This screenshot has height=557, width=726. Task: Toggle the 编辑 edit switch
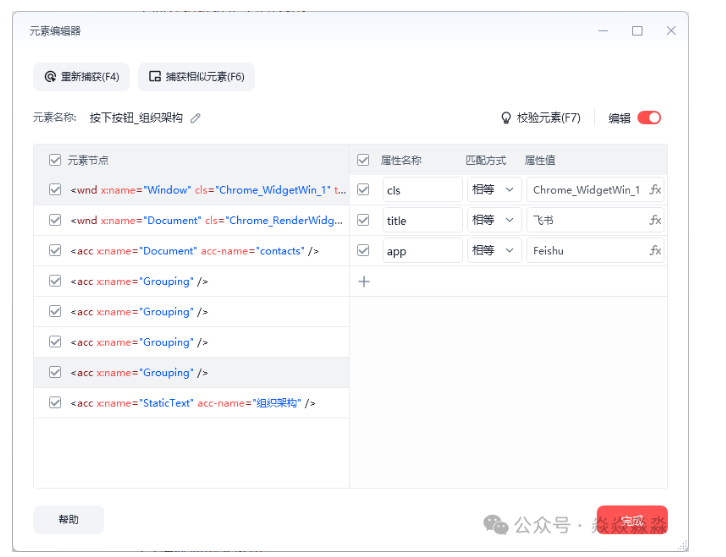pyautogui.click(x=649, y=118)
